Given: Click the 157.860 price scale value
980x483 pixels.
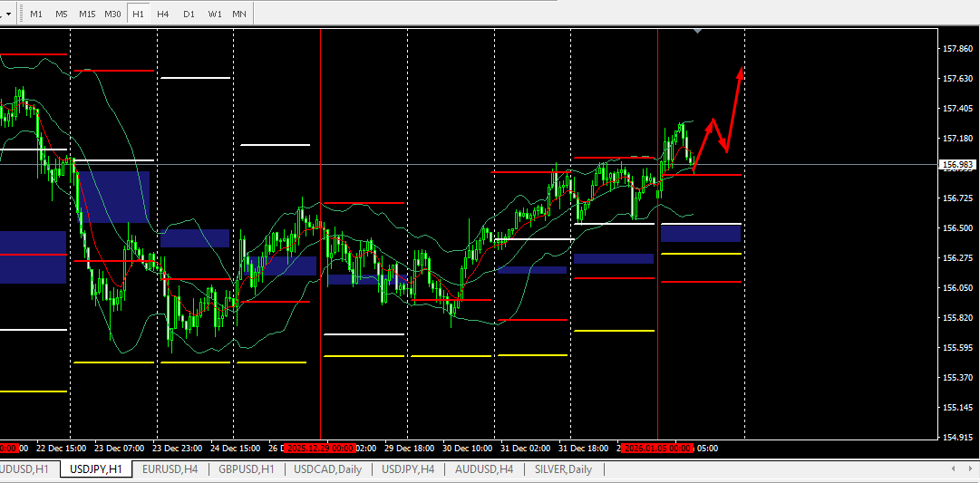Looking at the screenshot, I should [x=957, y=49].
